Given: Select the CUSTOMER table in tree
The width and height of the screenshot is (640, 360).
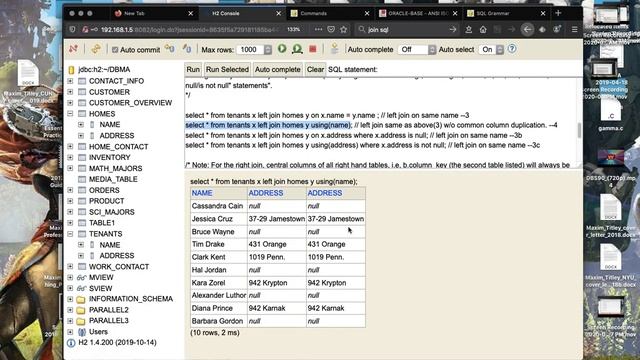Looking at the screenshot, I should point(109,92).
